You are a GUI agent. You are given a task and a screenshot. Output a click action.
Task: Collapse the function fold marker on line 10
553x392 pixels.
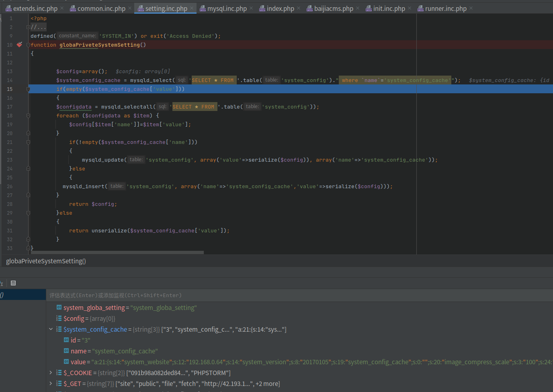28,45
